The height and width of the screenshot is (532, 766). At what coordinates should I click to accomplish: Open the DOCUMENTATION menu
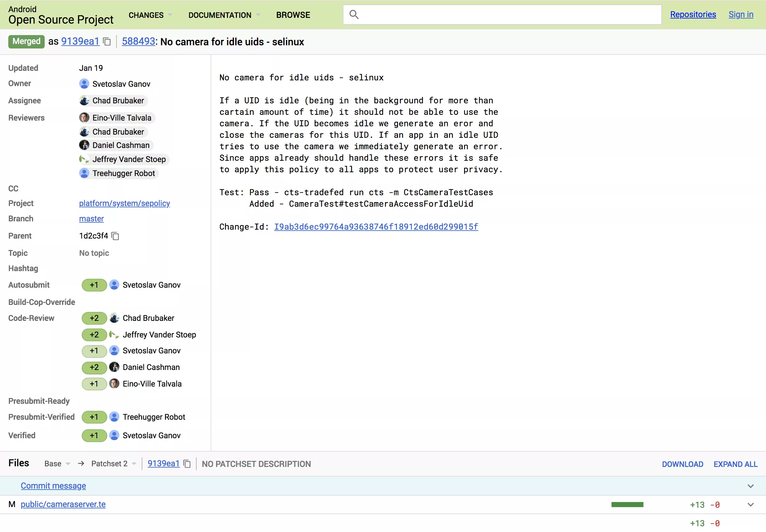(224, 15)
